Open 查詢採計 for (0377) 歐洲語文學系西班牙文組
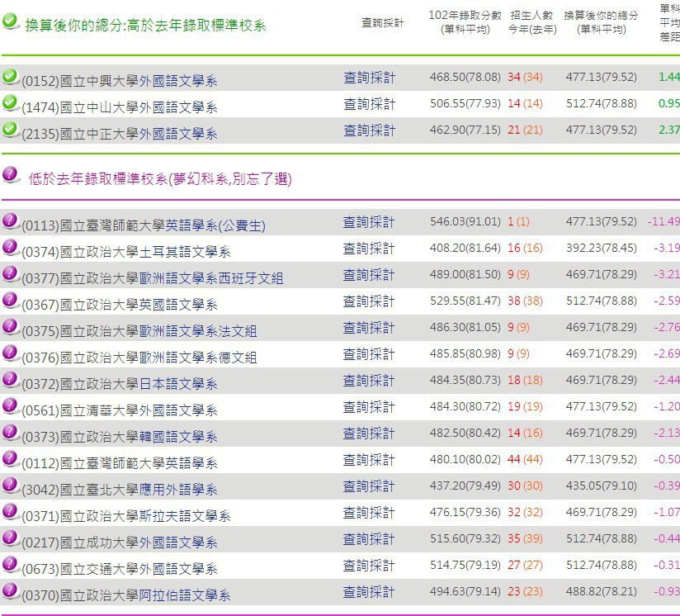The width and height of the screenshot is (680, 616). coord(369,275)
